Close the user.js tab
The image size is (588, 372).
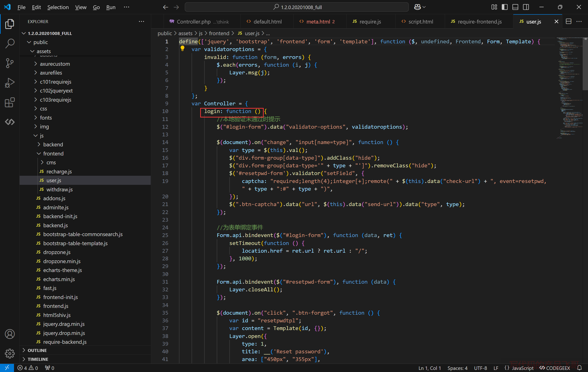pos(556,21)
